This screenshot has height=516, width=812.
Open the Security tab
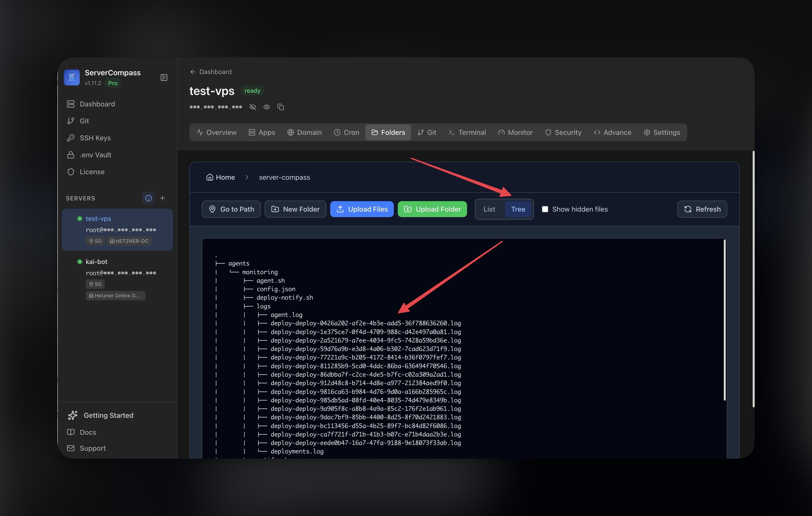563,133
